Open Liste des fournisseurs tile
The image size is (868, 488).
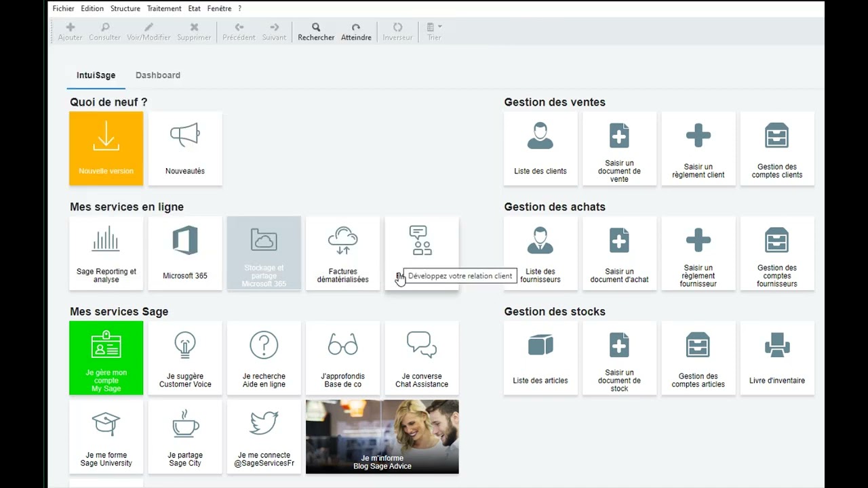[540, 253]
